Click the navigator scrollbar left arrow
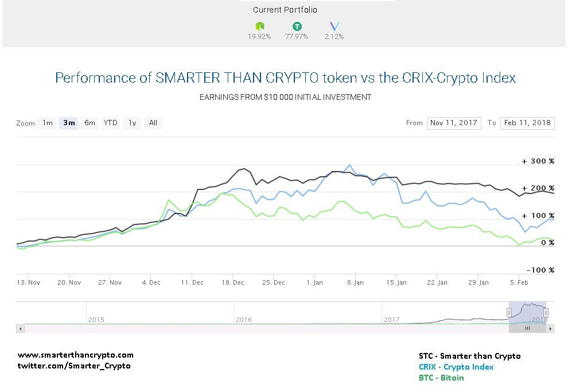Screen dimensions: 568x392 tap(21, 329)
